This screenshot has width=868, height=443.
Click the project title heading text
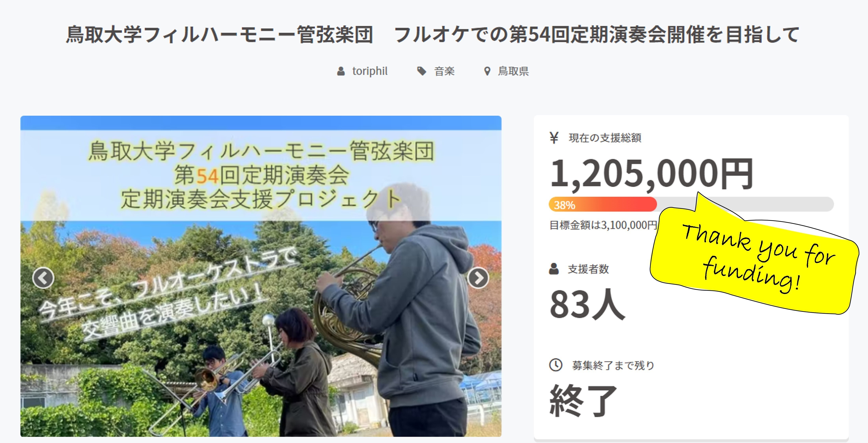coord(433,34)
